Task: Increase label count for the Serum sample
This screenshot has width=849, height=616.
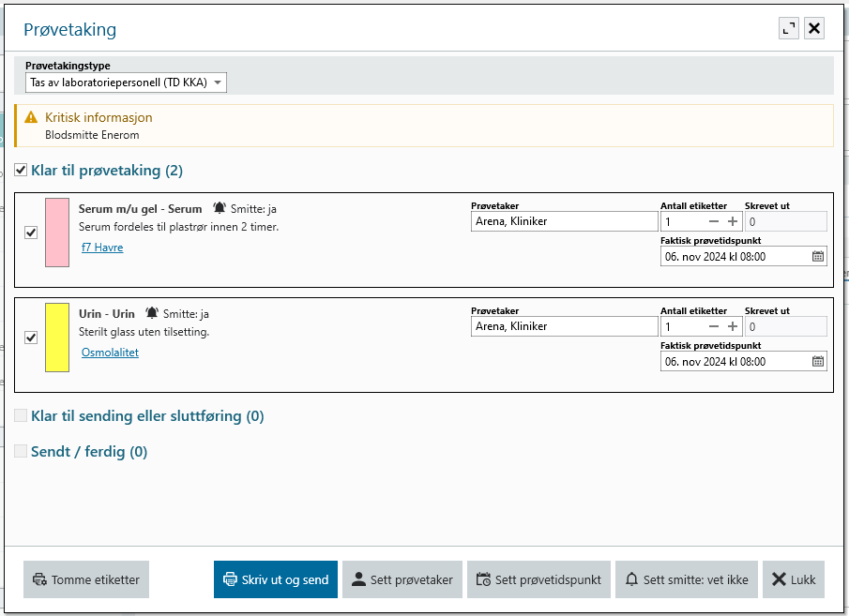Action: click(733, 221)
